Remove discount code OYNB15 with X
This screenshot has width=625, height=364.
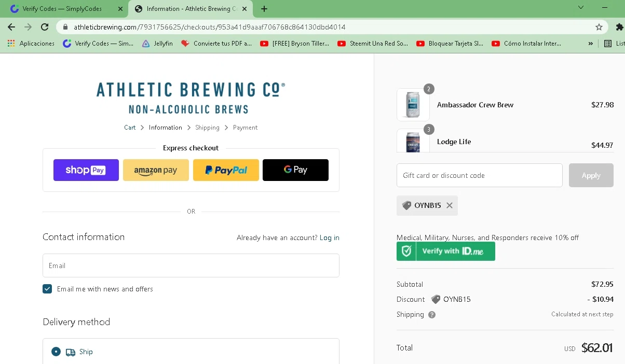point(450,205)
